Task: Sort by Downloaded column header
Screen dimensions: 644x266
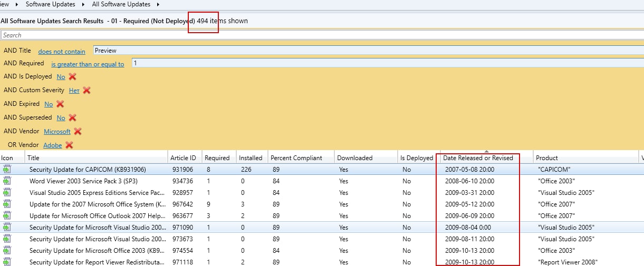Action: pos(366,157)
